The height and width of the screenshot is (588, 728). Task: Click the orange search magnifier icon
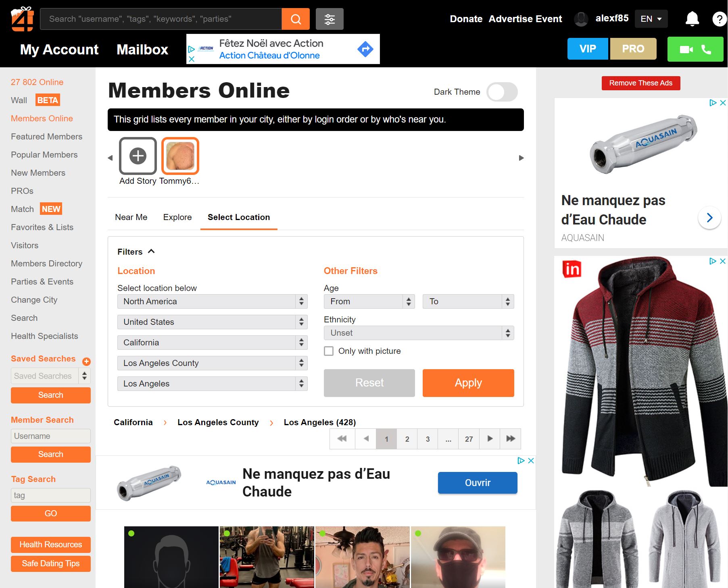296,19
